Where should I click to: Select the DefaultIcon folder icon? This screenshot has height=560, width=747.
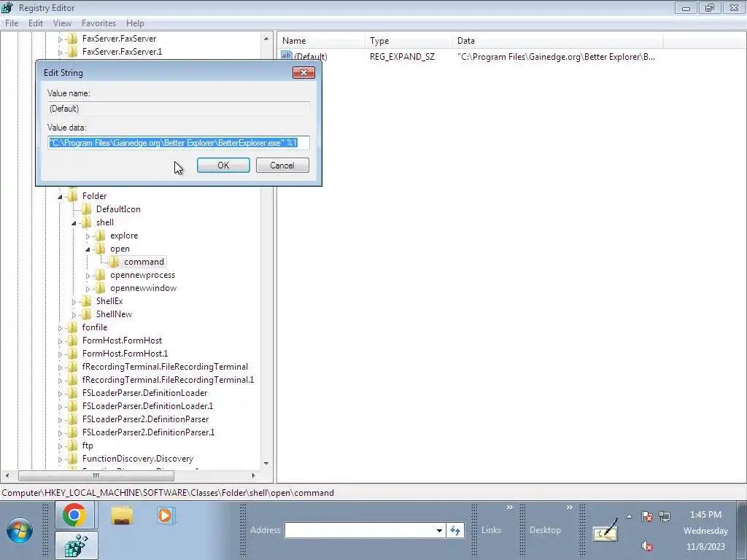pyautogui.click(x=86, y=209)
